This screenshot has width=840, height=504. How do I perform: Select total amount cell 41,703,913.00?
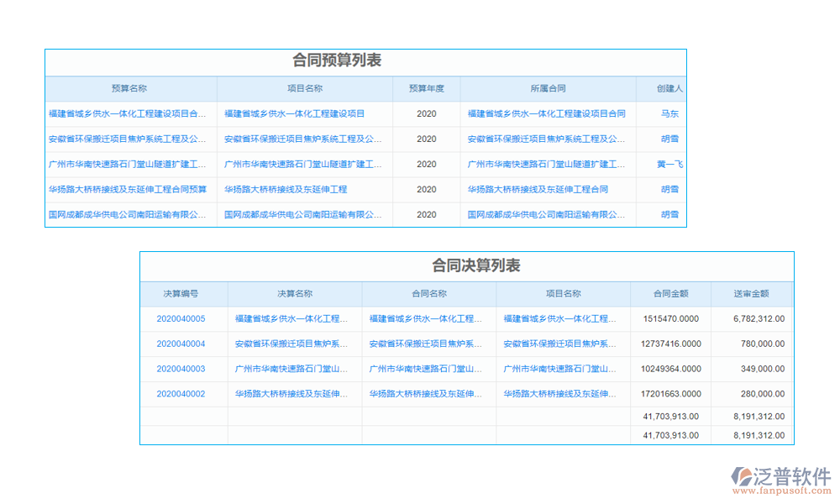click(x=669, y=416)
